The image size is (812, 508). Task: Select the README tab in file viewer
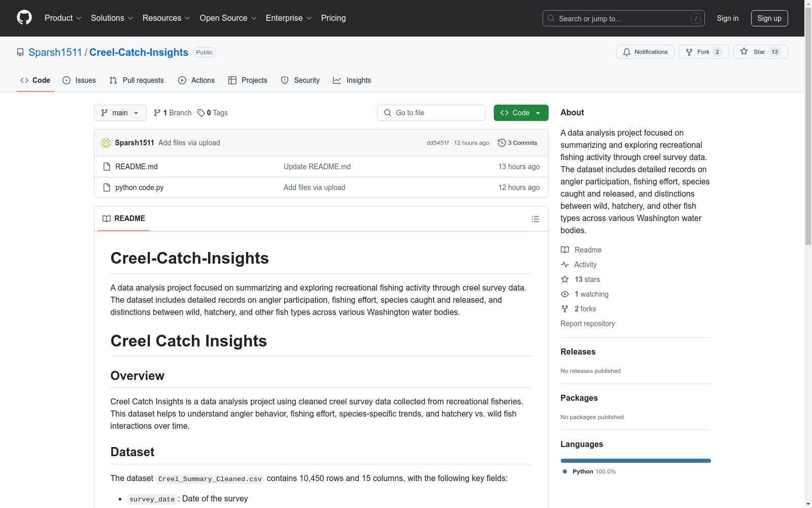pos(124,218)
